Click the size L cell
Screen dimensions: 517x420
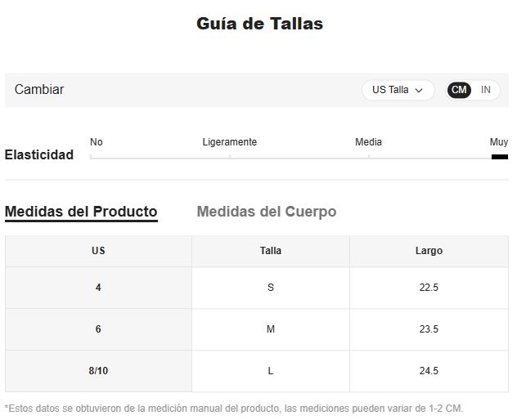pyautogui.click(x=271, y=371)
